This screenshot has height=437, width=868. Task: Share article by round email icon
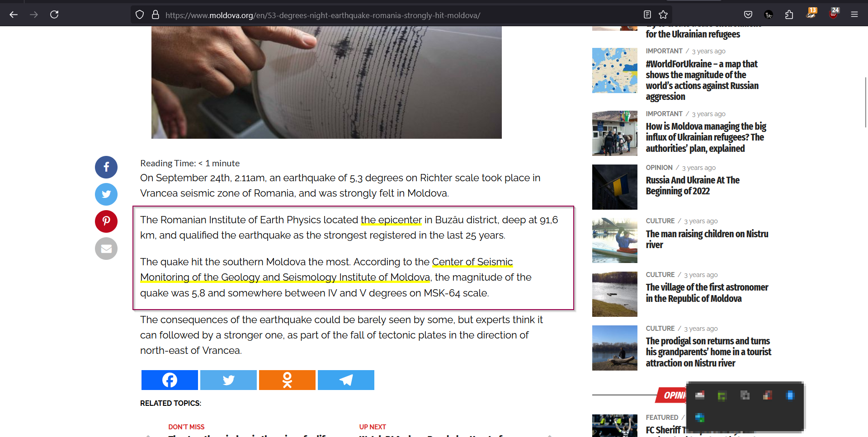point(106,249)
